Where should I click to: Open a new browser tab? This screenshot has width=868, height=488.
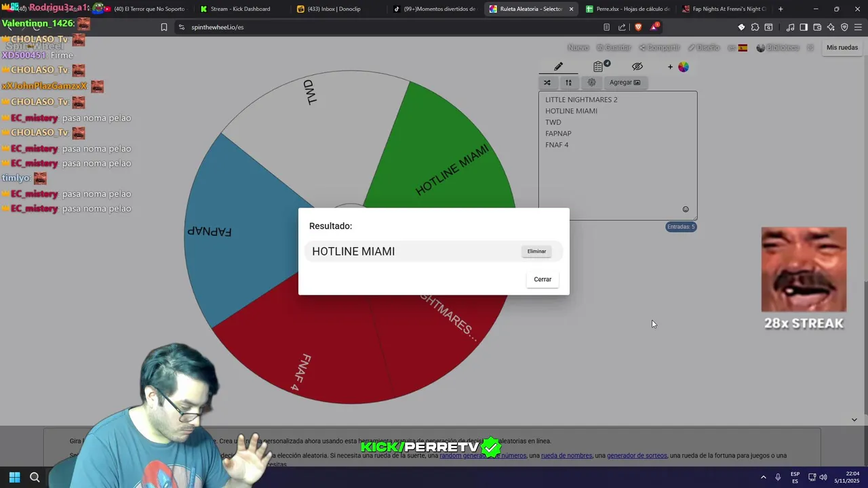pyautogui.click(x=781, y=9)
